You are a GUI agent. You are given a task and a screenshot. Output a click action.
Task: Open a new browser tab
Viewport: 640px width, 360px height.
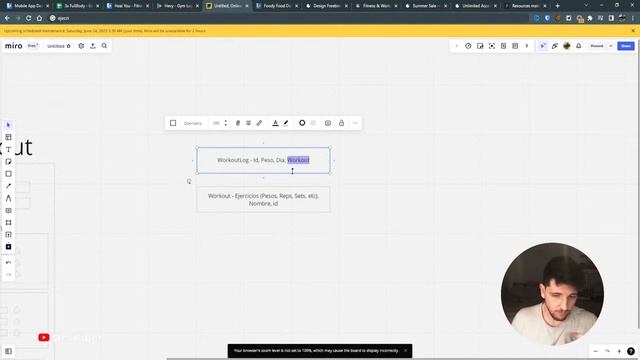558,6
